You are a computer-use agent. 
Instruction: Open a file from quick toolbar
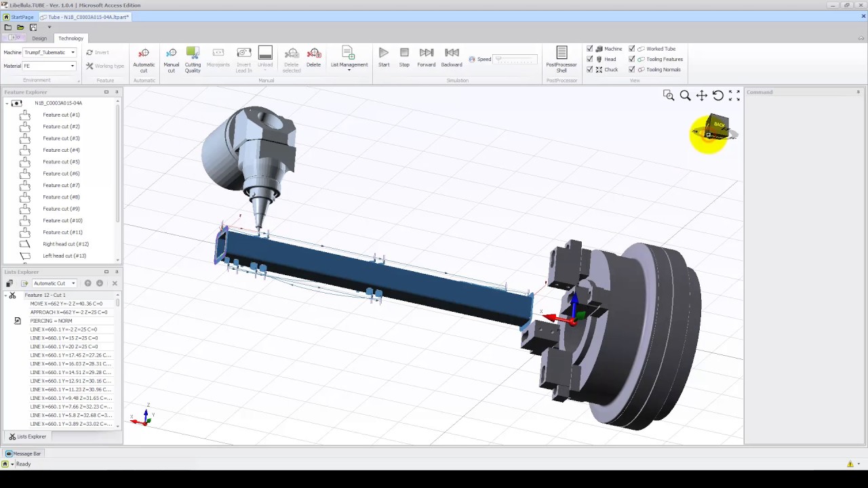click(x=20, y=27)
